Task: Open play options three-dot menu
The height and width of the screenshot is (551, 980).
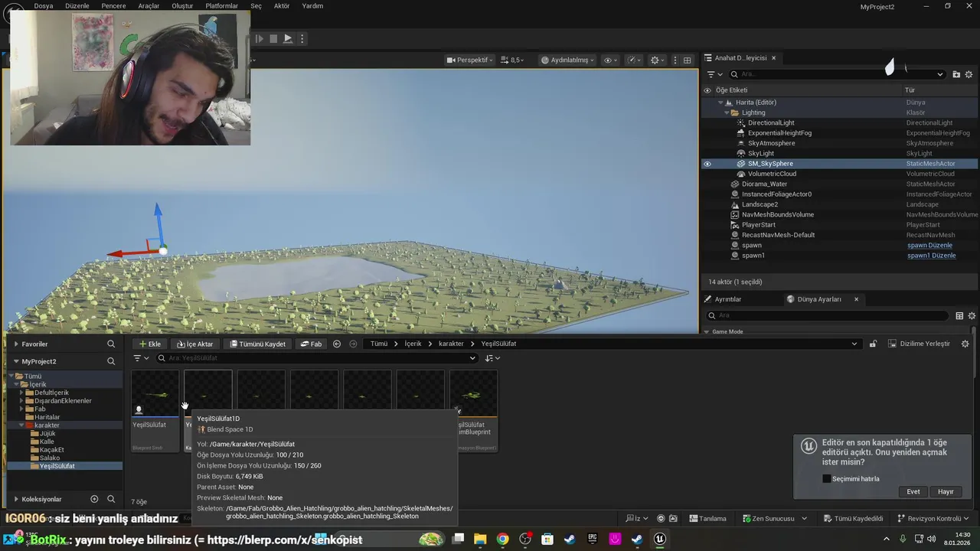Action: click(302, 38)
